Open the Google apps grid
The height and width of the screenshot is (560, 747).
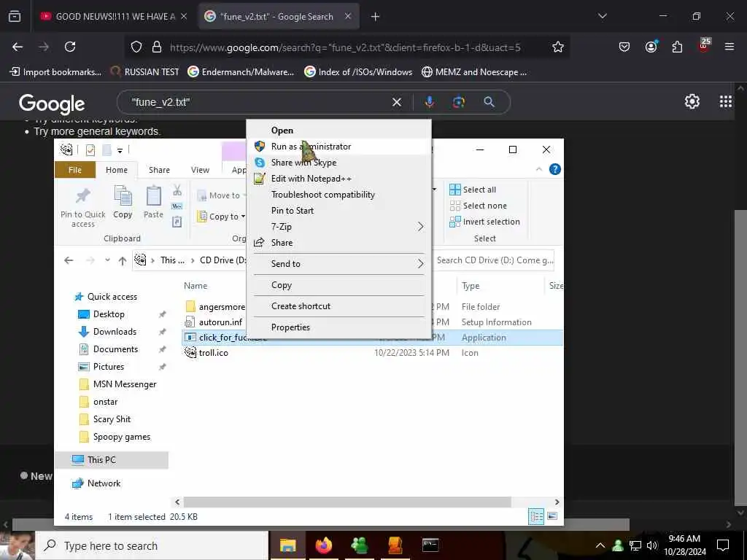pyautogui.click(x=726, y=101)
